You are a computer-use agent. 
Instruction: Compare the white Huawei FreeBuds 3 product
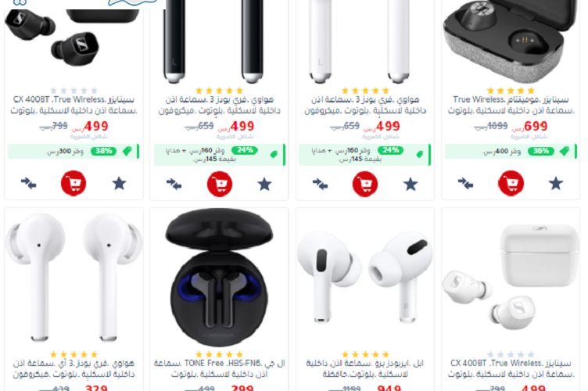[320, 184]
